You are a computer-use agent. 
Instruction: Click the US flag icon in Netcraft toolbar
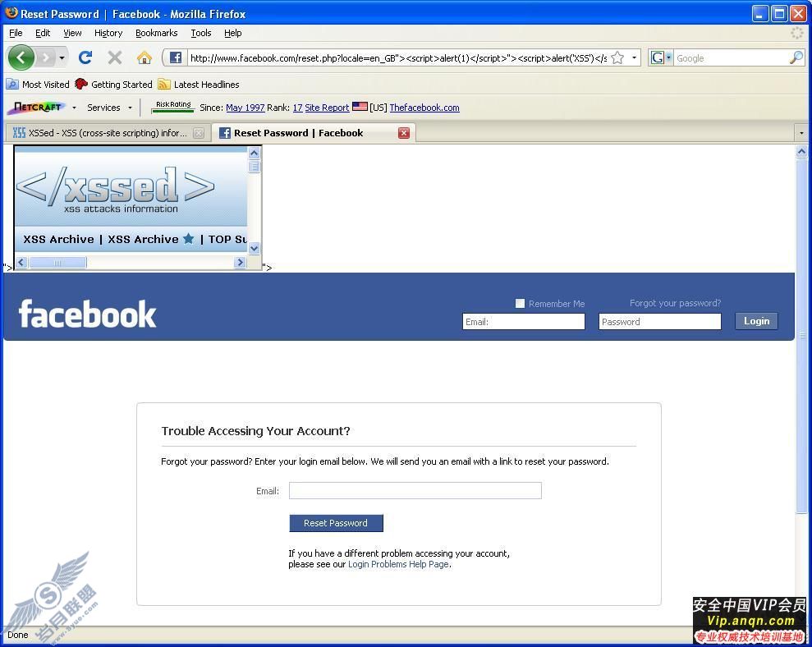coord(360,106)
